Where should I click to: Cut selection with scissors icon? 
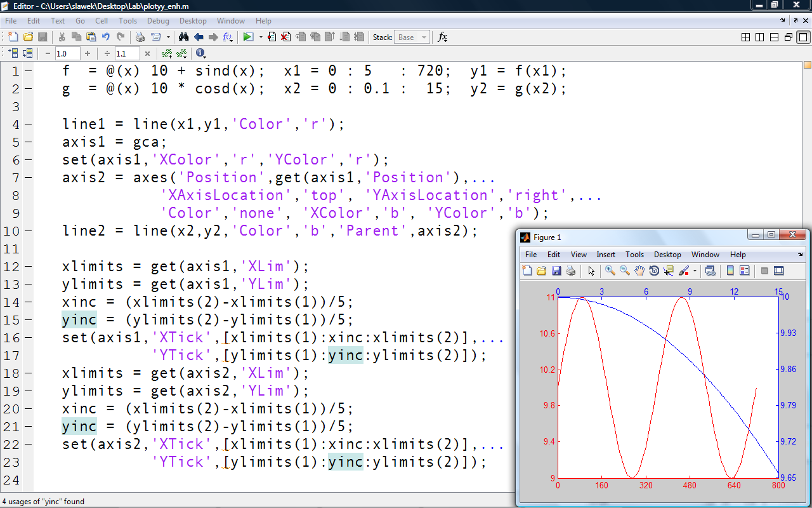pyautogui.click(x=62, y=37)
